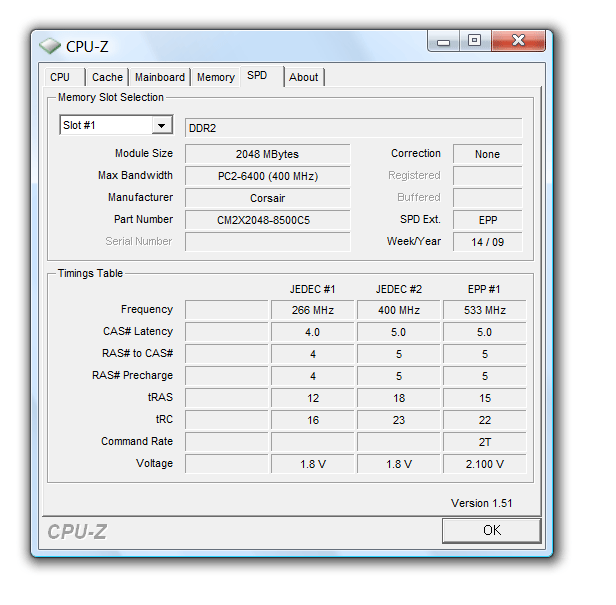Click the 400 MHz frequency cell

[399, 310]
